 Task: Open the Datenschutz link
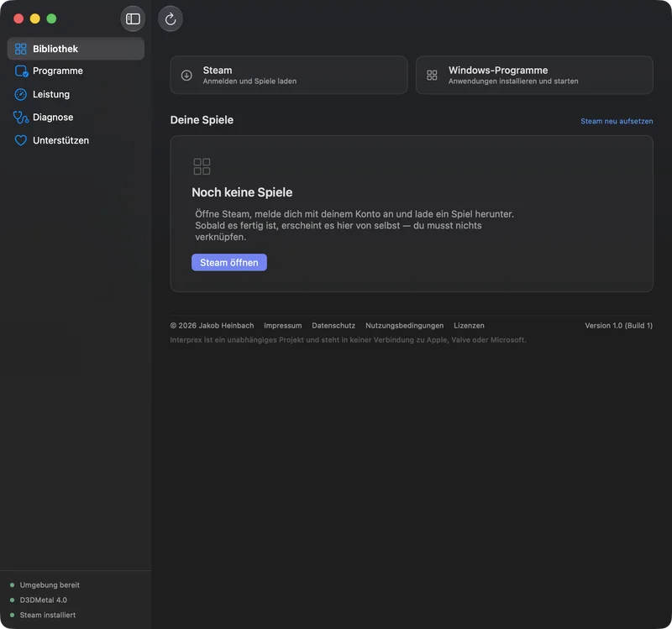click(x=333, y=326)
